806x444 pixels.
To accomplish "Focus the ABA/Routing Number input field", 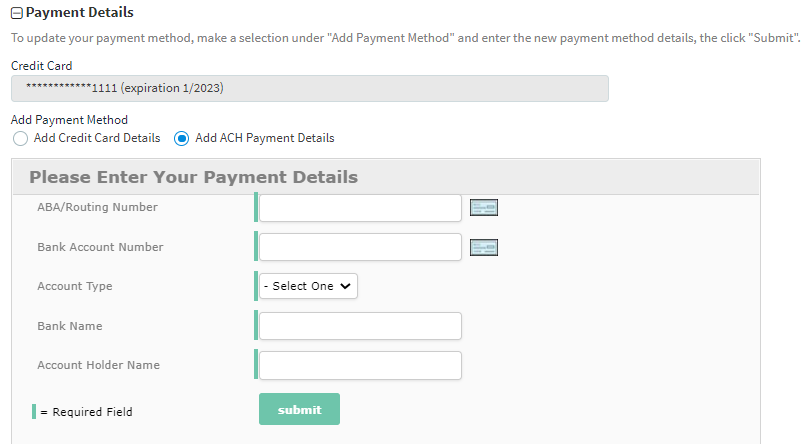I will tap(360, 208).
